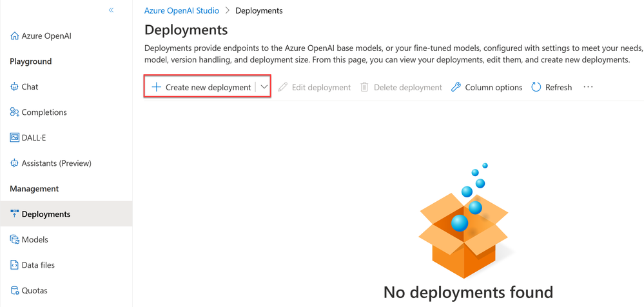Click the circular Refresh icon
Screen dimensions: 644x307
pyautogui.click(x=536, y=87)
